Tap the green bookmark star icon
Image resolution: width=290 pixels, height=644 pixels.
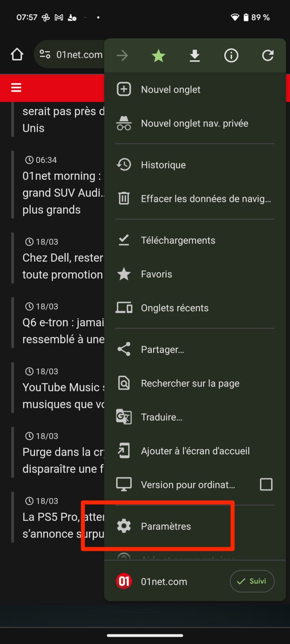(158, 56)
